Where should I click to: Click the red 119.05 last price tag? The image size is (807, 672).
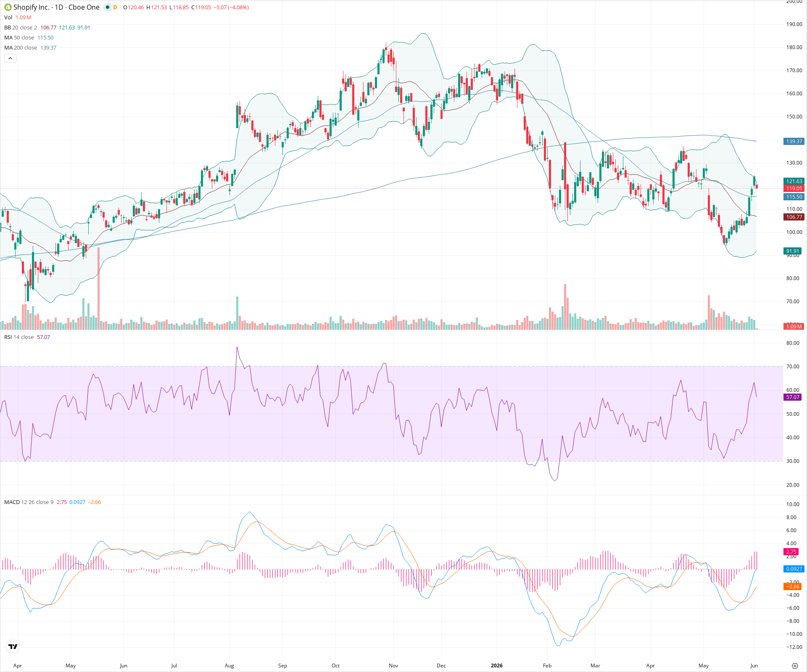click(794, 189)
